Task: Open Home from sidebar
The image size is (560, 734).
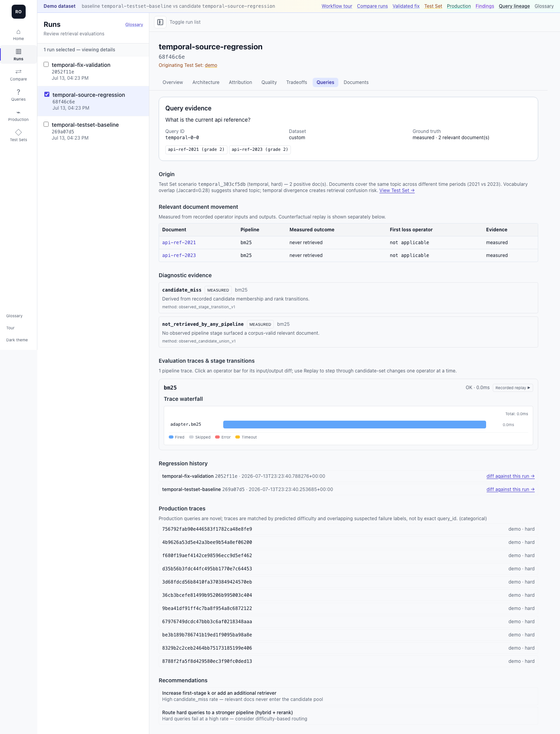Action: click(18, 35)
